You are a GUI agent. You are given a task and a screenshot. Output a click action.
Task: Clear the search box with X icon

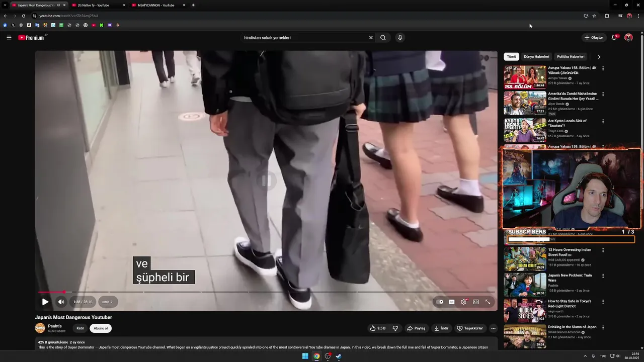[371, 38]
